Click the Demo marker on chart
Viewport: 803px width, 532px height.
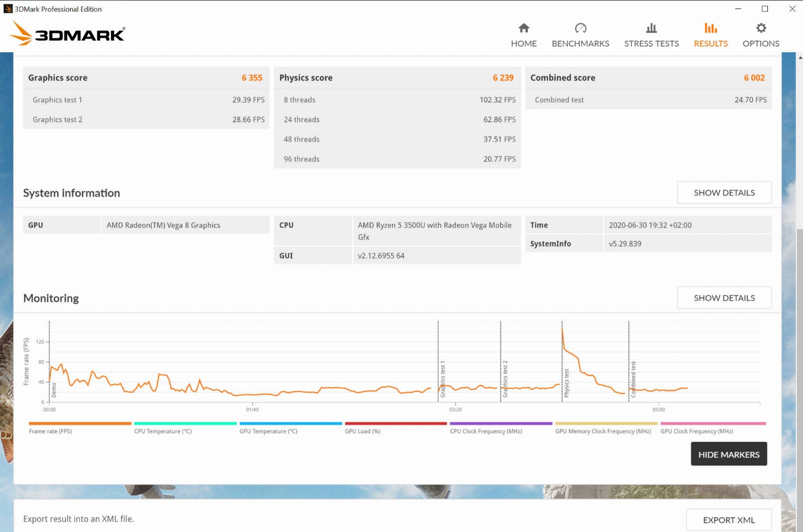(54, 390)
